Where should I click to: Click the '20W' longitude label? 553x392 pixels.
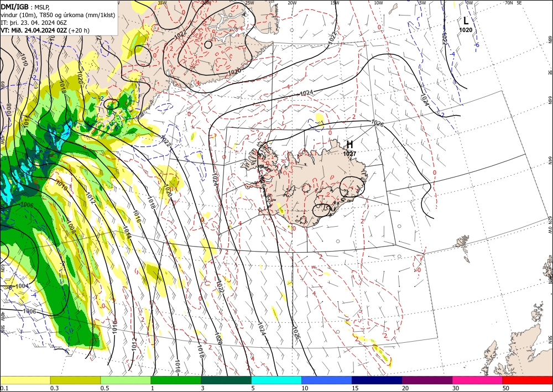[x=292, y=3]
